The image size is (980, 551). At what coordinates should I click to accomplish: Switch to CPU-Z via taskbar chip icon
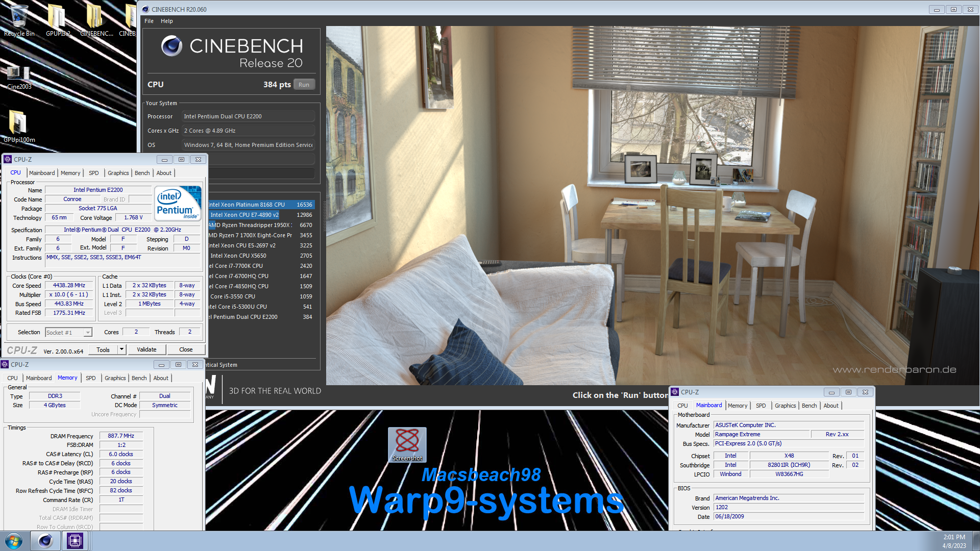(x=75, y=541)
